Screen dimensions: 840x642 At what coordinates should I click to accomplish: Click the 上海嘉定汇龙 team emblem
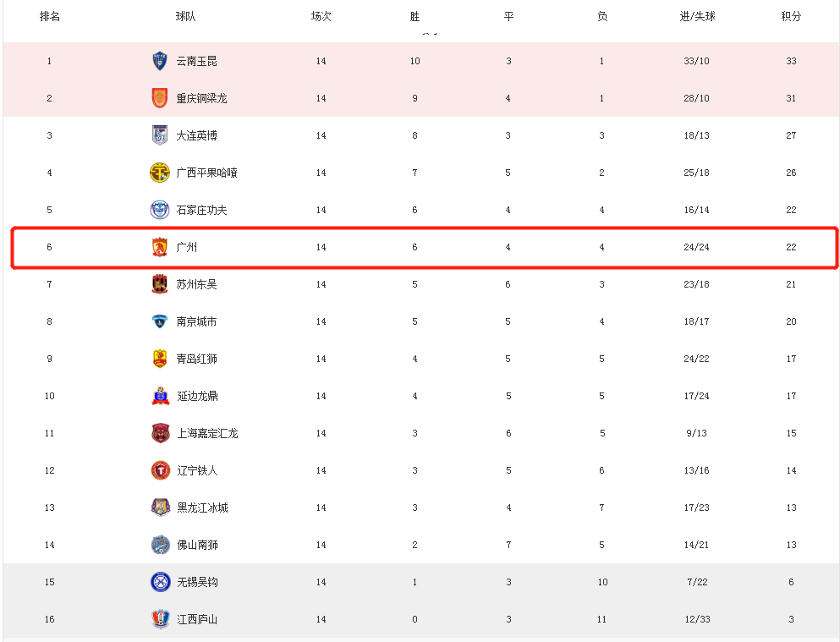click(160, 432)
